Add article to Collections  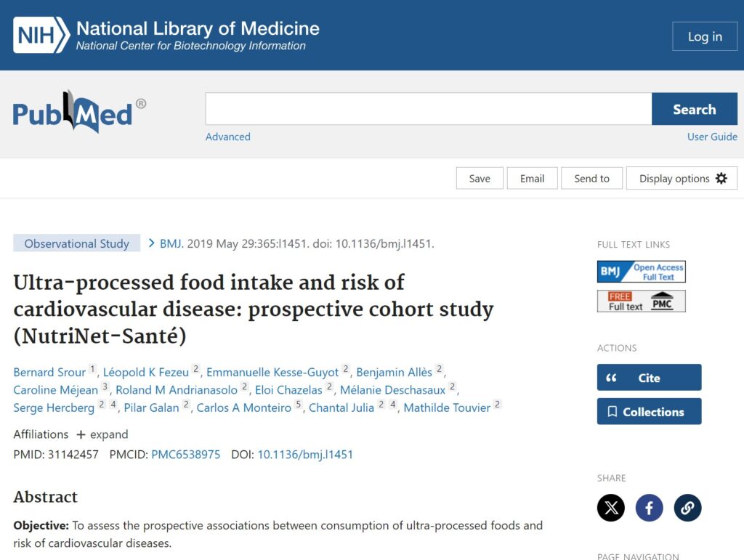649,412
